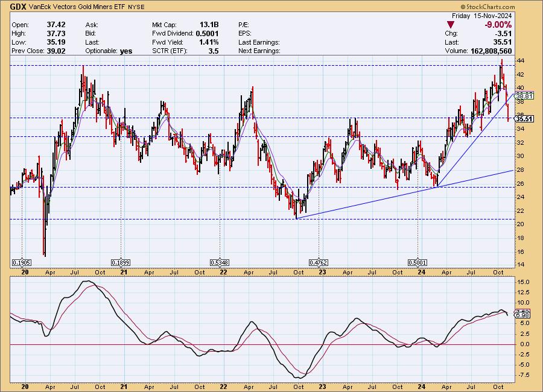Click the Fwd Dividend label
The image size is (543, 392).
point(173,34)
